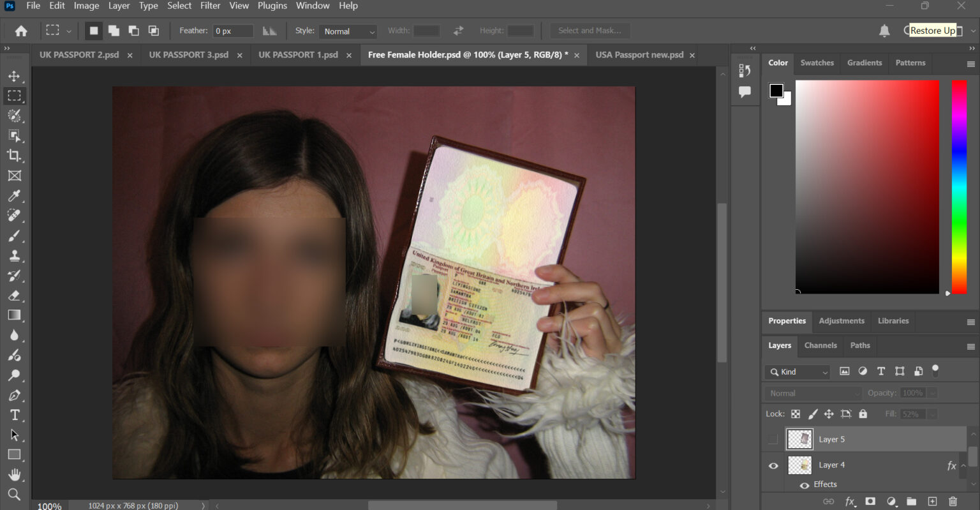Screen dimensions: 980x510
Task: Open the Style dropdown set to Normal
Action: point(348,31)
